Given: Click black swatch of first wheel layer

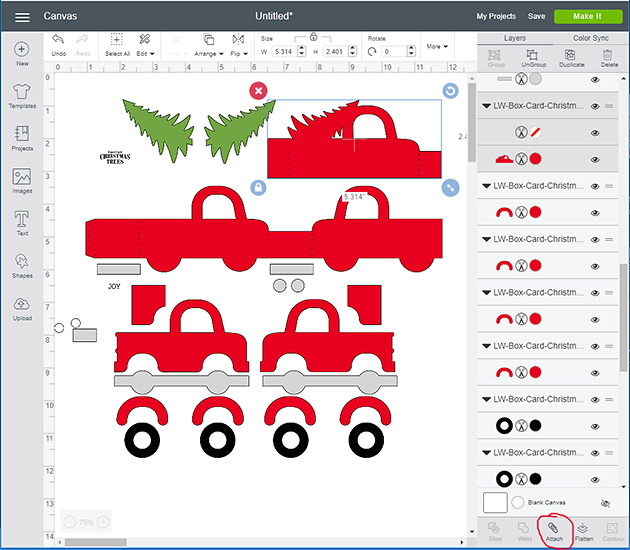Looking at the screenshot, I should pyautogui.click(x=535, y=426).
